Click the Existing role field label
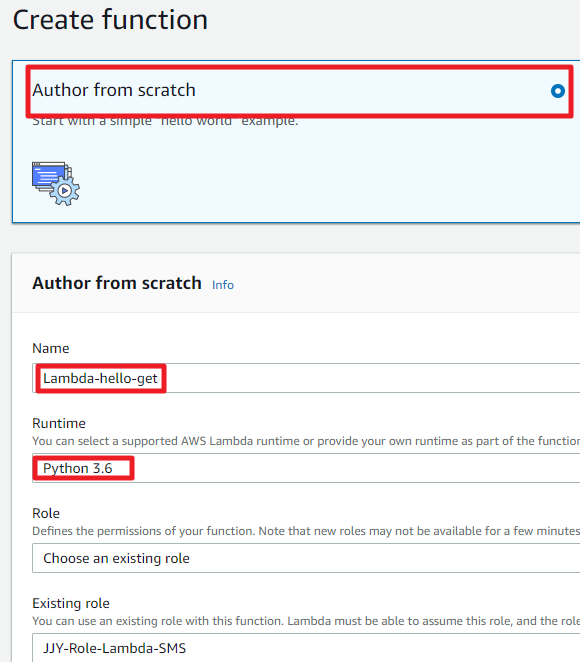The image size is (580, 662). [71, 603]
